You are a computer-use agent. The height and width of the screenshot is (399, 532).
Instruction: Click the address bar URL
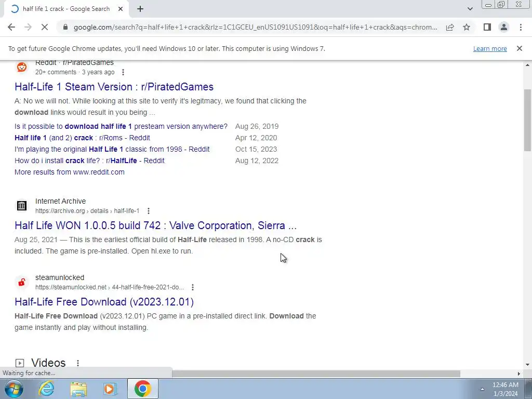(x=255, y=27)
